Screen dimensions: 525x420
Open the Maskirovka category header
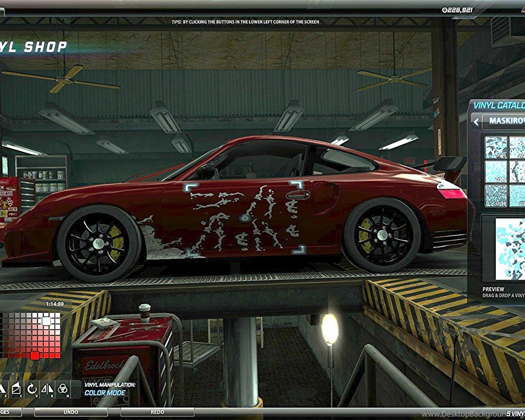(506, 121)
